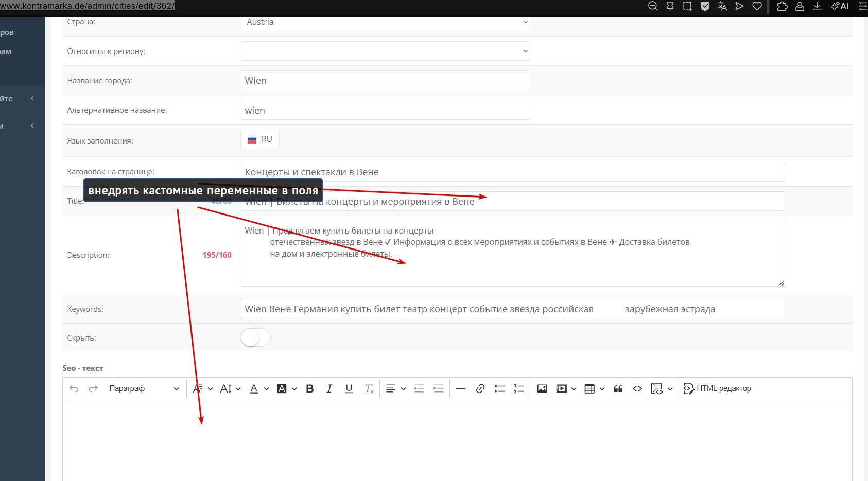Expand the media insert dropdown arrow

point(574,389)
